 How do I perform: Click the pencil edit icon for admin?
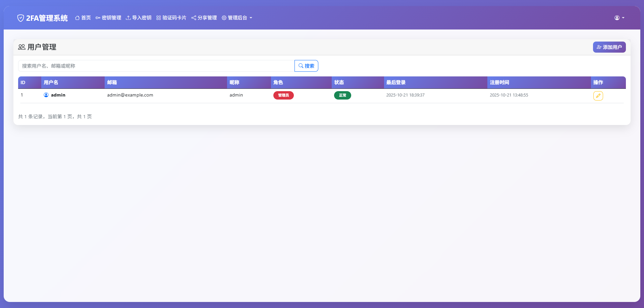coord(598,96)
